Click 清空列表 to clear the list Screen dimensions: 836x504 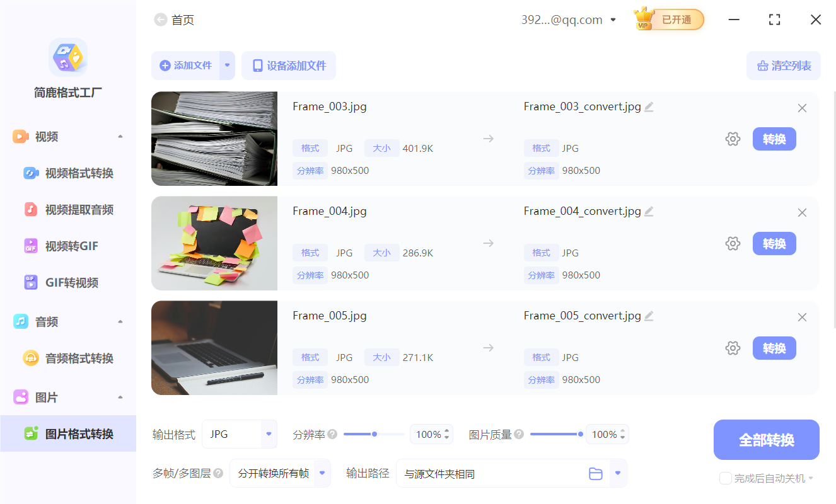783,65
